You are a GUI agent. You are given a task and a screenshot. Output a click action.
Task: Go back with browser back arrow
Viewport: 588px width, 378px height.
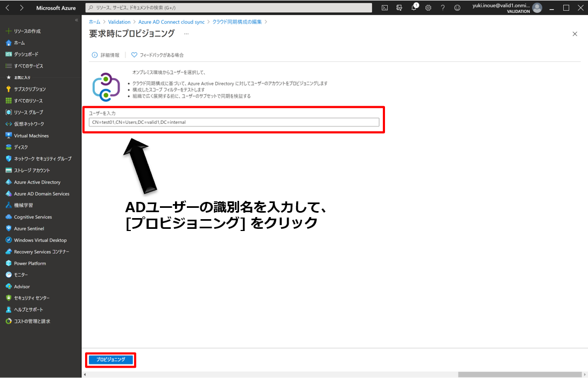pyautogui.click(x=8, y=8)
